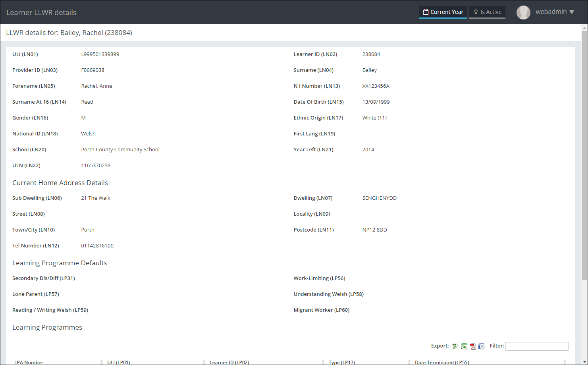Click the ULI (LN01) field label
Viewport: 588px width, 365px height.
click(x=25, y=54)
